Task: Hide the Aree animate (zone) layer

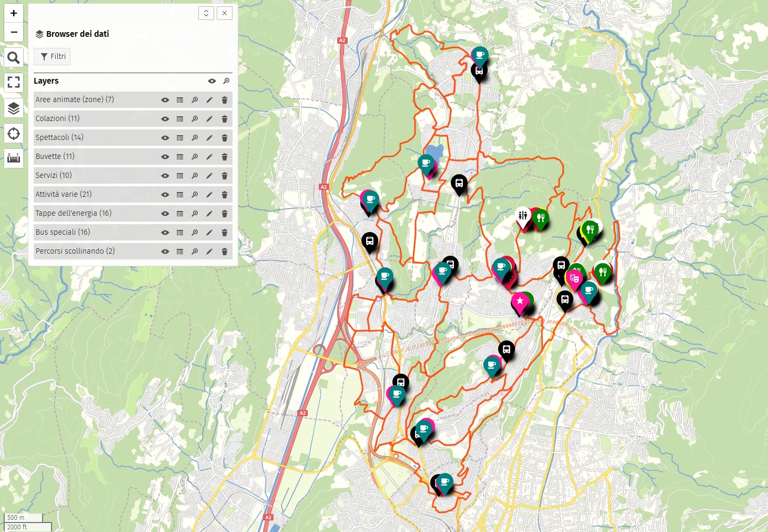Action: [x=165, y=100]
